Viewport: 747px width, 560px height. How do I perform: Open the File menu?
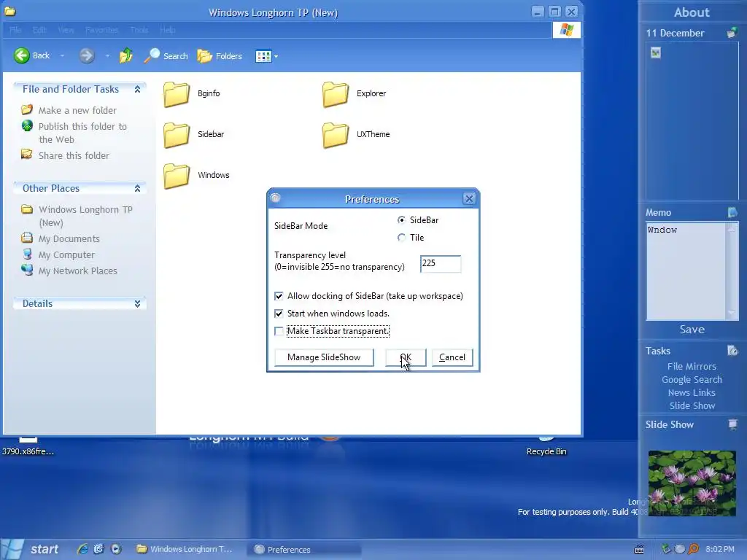point(15,30)
